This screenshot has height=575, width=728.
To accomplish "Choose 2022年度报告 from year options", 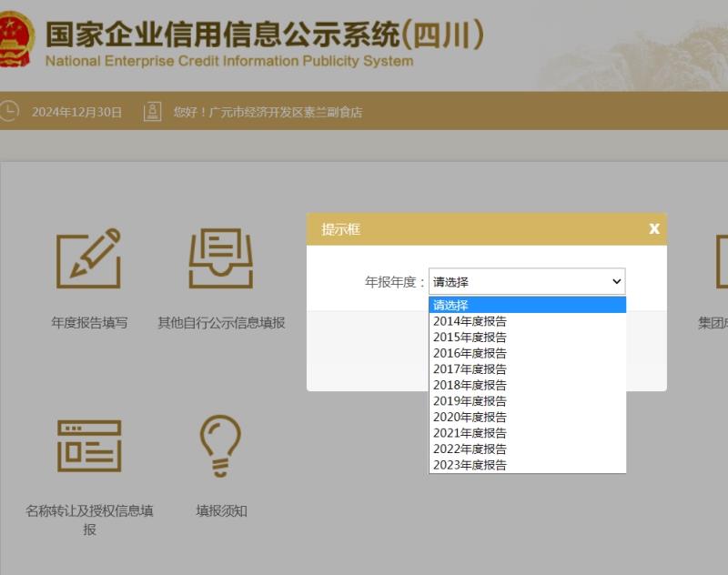I will tap(470, 449).
